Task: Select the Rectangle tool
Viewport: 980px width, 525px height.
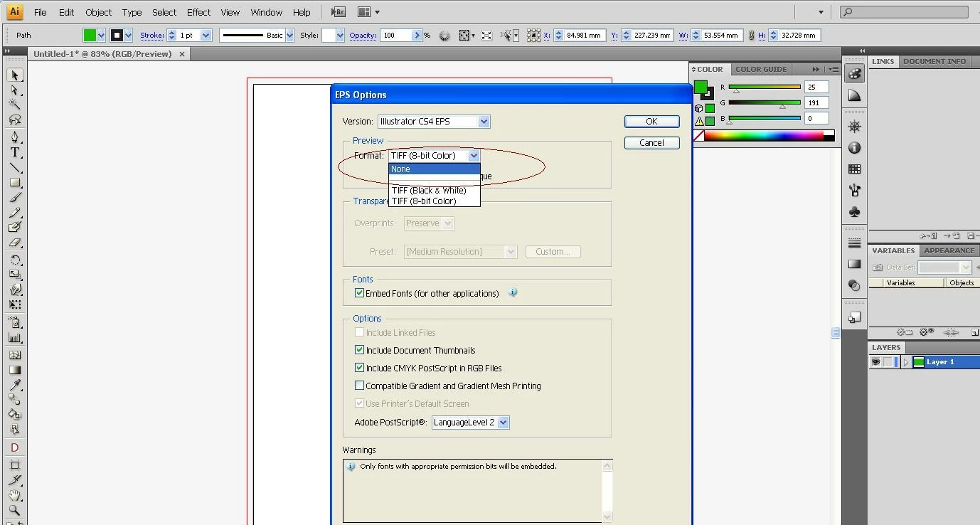Action: (14, 183)
